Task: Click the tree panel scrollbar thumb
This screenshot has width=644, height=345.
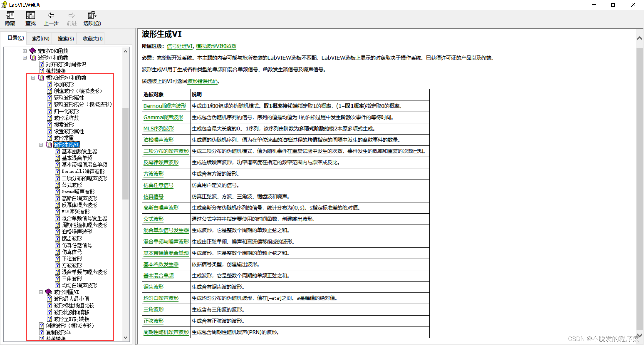Action: tap(125, 153)
